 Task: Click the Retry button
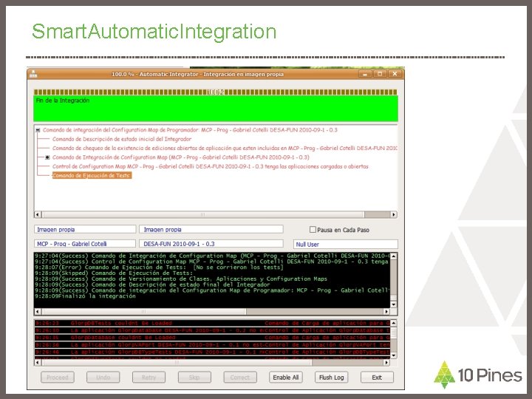click(x=149, y=378)
